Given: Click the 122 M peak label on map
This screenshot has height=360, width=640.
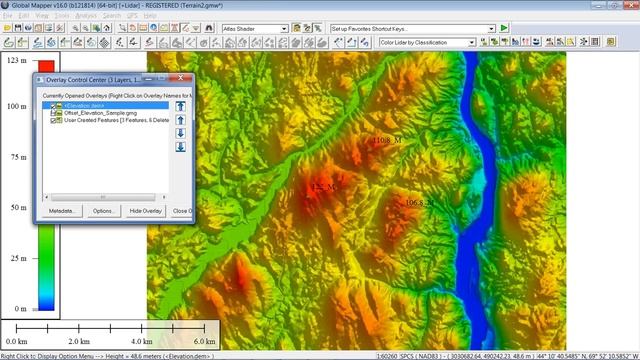Looking at the screenshot, I should coord(323,187).
